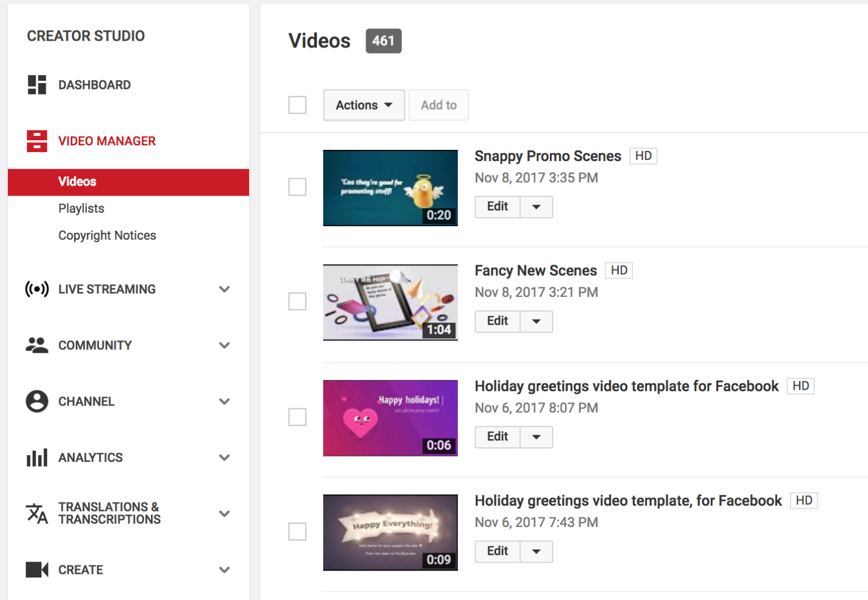The height and width of the screenshot is (600, 868).
Task: Select the Analytics bar chart icon
Action: click(x=37, y=457)
